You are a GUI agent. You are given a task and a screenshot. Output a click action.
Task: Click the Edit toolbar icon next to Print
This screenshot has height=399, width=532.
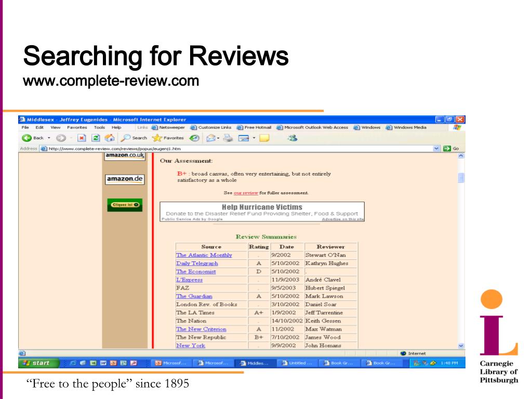(x=244, y=138)
